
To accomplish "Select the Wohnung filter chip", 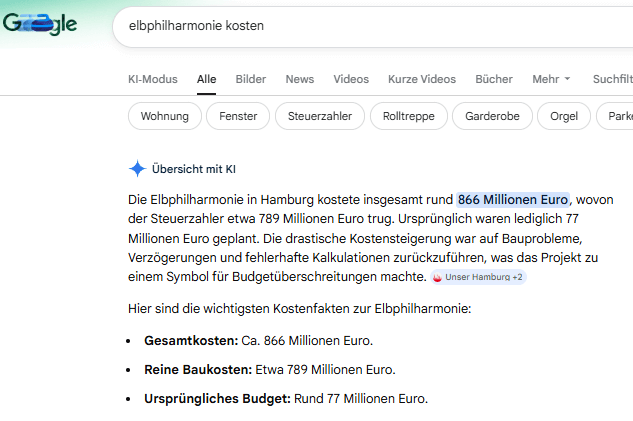I will [164, 116].
